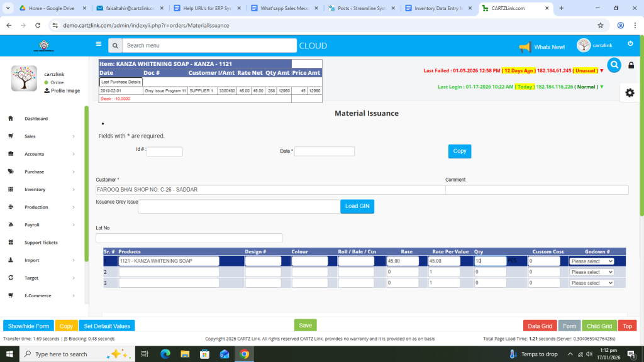Open Godown dropdown in row 2
The image size is (644, 362).
pyautogui.click(x=591, y=272)
